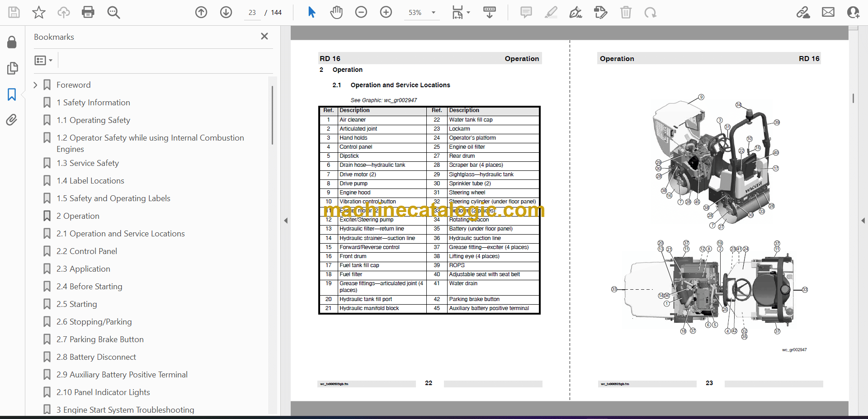Open the 1.1 Operating Safety bookmark
This screenshot has width=868, height=419.
click(93, 120)
